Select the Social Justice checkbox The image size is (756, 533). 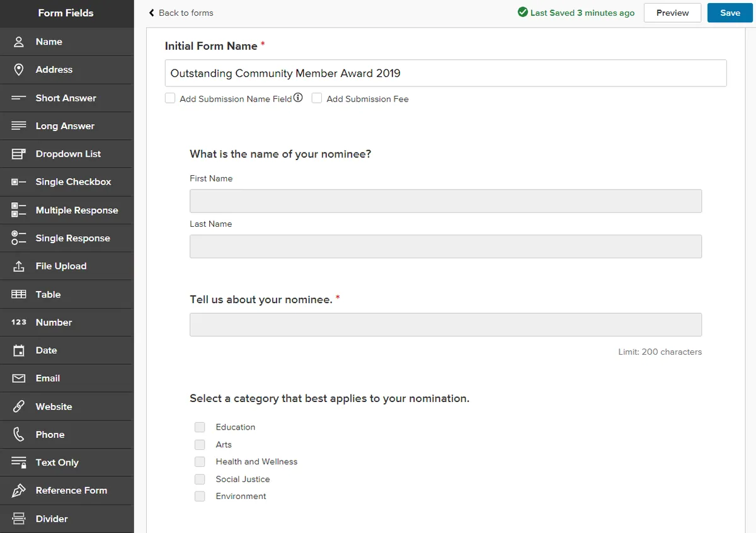click(x=200, y=479)
